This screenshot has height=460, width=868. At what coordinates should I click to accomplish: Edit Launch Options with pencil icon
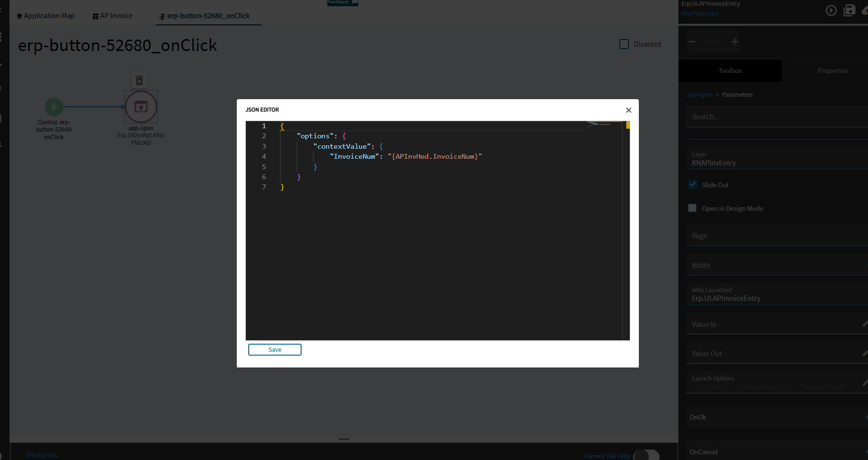point(865,383)
